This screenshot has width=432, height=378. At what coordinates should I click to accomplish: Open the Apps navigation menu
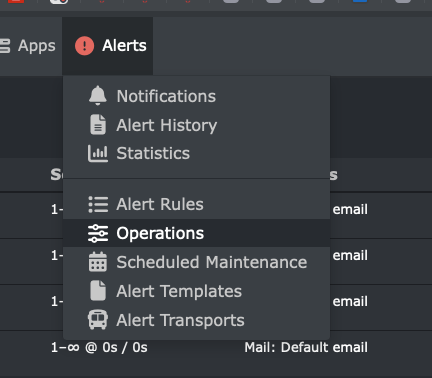[x=28, y=46]
